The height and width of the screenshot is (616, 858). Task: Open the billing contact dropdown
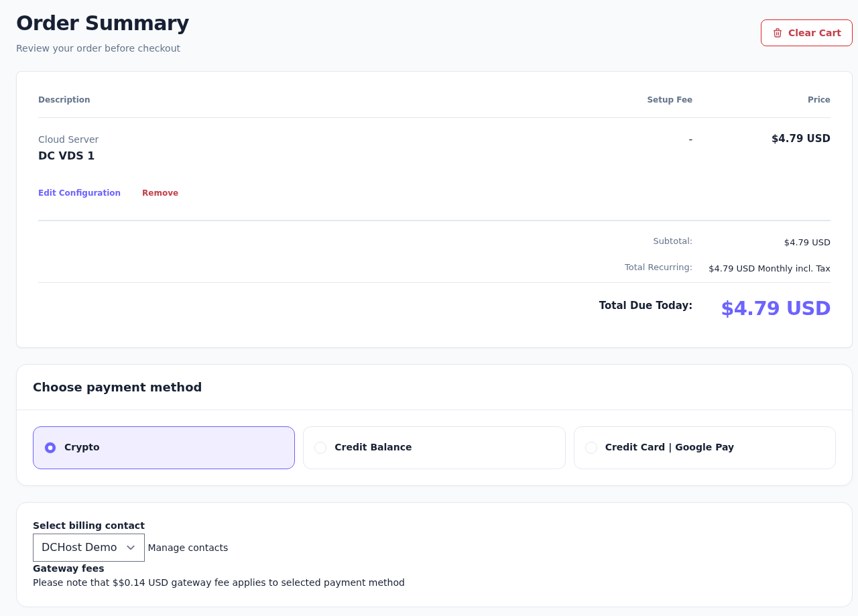point(88,548)
